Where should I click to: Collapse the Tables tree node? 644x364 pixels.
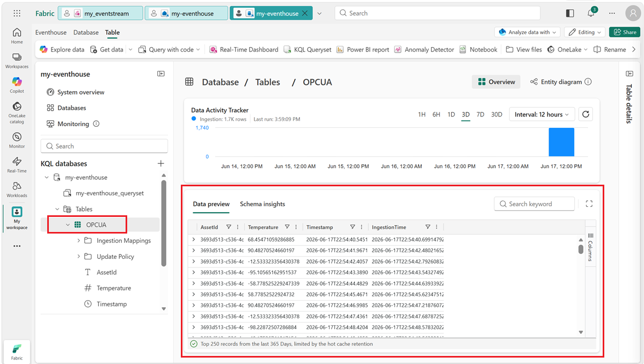(x=57, y=209)
